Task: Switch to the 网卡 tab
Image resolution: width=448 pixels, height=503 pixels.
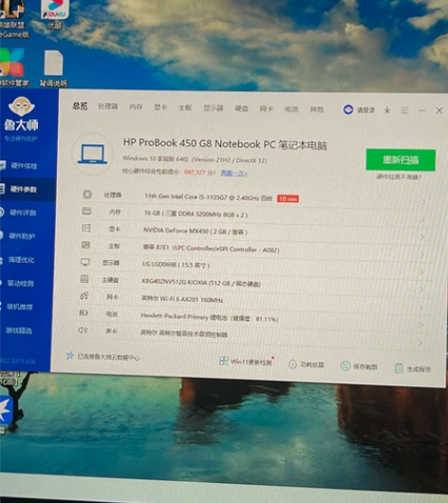Action: click(x=267, y=109)
